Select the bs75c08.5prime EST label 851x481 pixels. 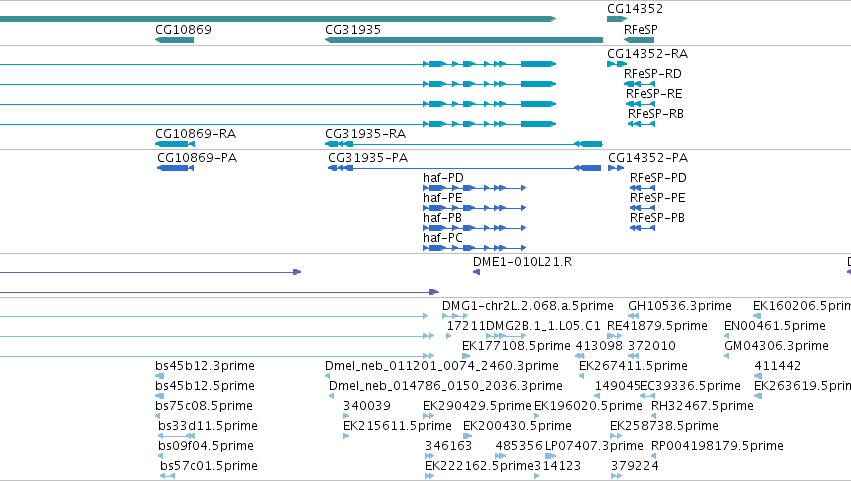click(204, 407)
